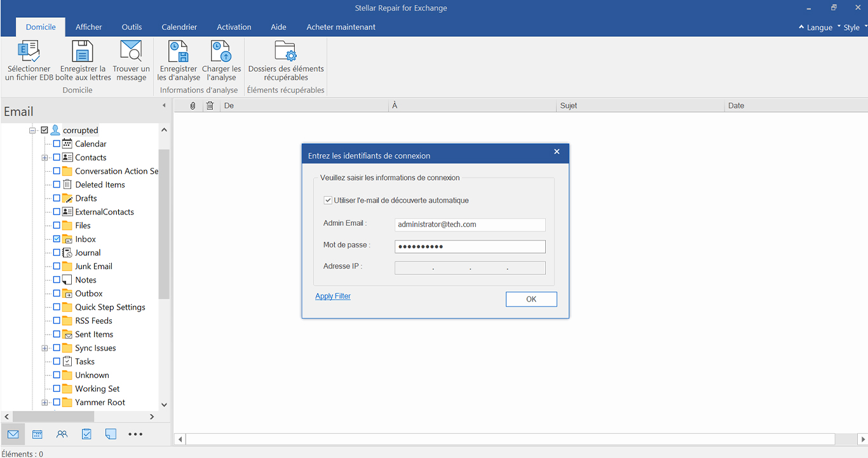Switch to the calendar view icon in the bottom bar
868x458 pixels.
click(37, 434)
